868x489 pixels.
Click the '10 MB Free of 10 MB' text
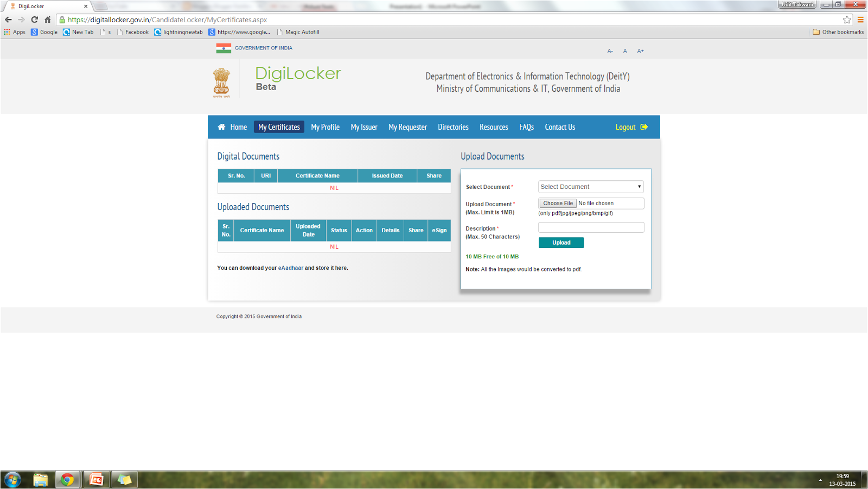click(x=492, y=257)
